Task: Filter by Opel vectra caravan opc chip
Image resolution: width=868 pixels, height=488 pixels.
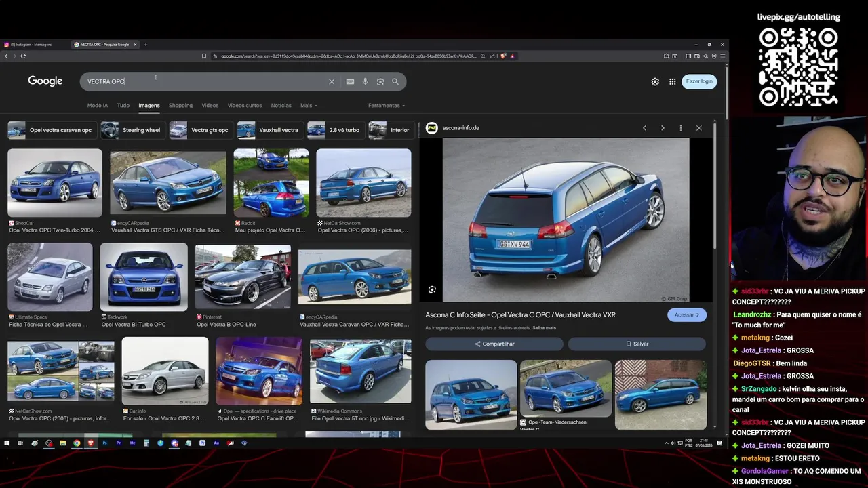Action: pos(51,130)
